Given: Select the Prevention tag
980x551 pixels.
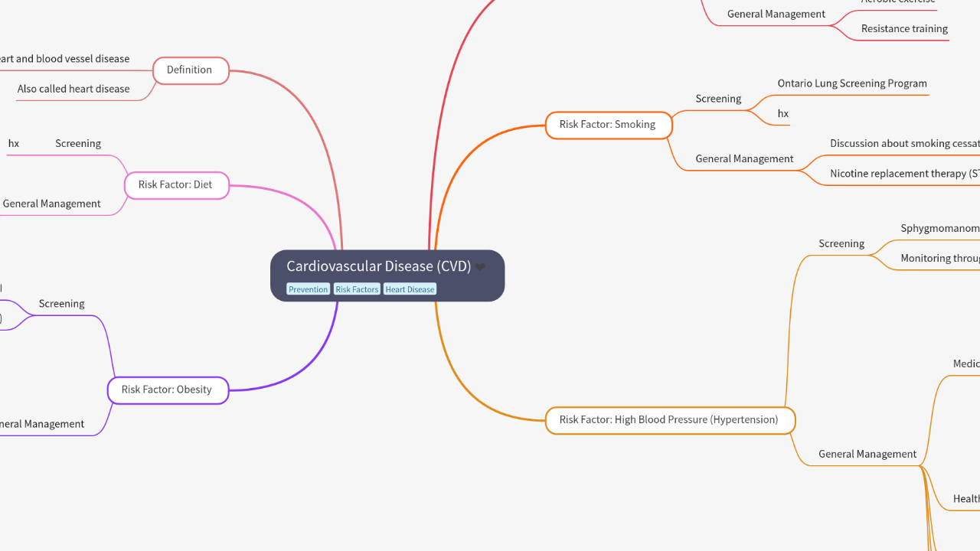Looking at the screenshot, I should click(x=308, y=289).
